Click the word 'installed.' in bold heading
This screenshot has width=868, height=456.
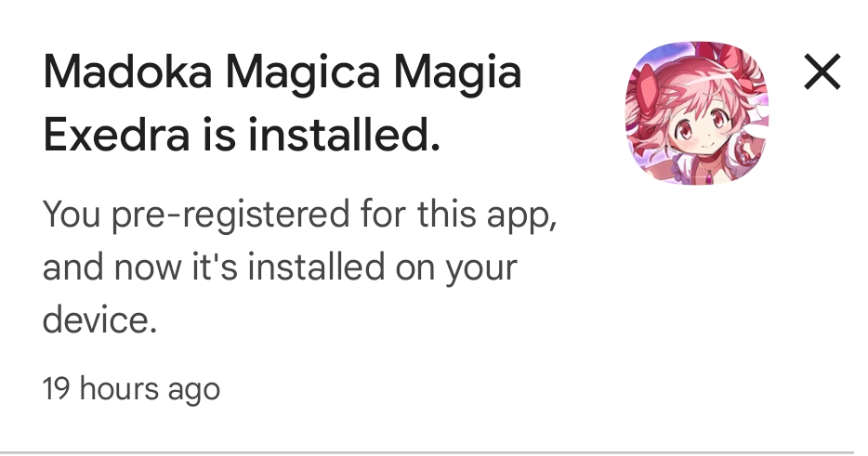(344, 135)
